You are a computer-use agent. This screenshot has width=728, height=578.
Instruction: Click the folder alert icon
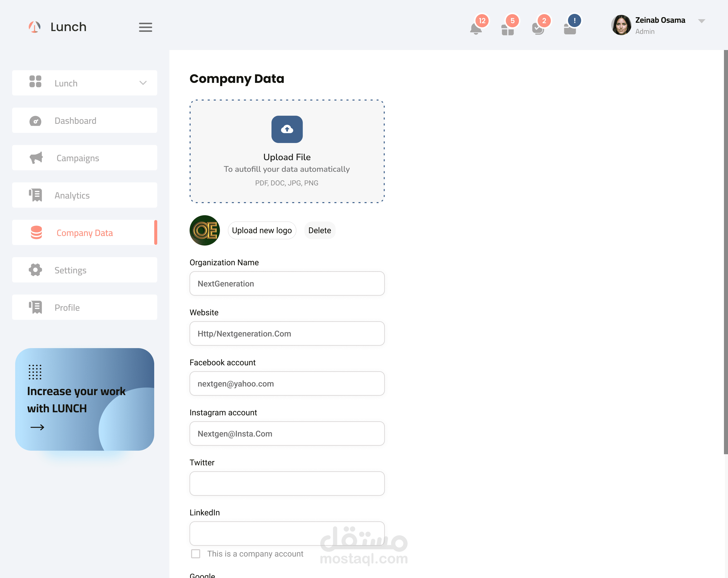point(570,29)
